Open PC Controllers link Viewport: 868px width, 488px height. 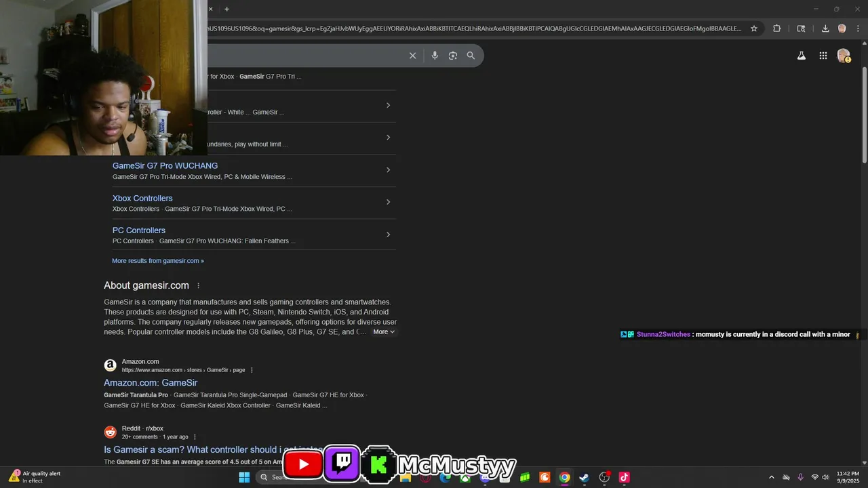click(139, 230)
